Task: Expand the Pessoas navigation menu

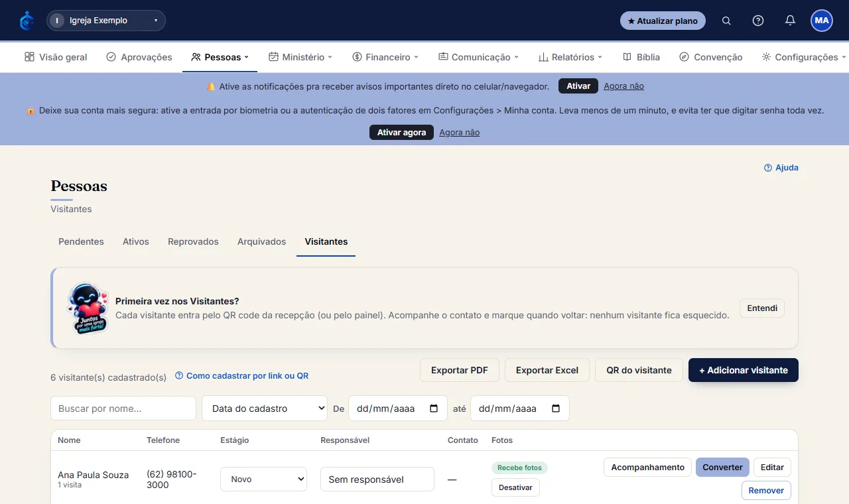Action: (220, 57)
